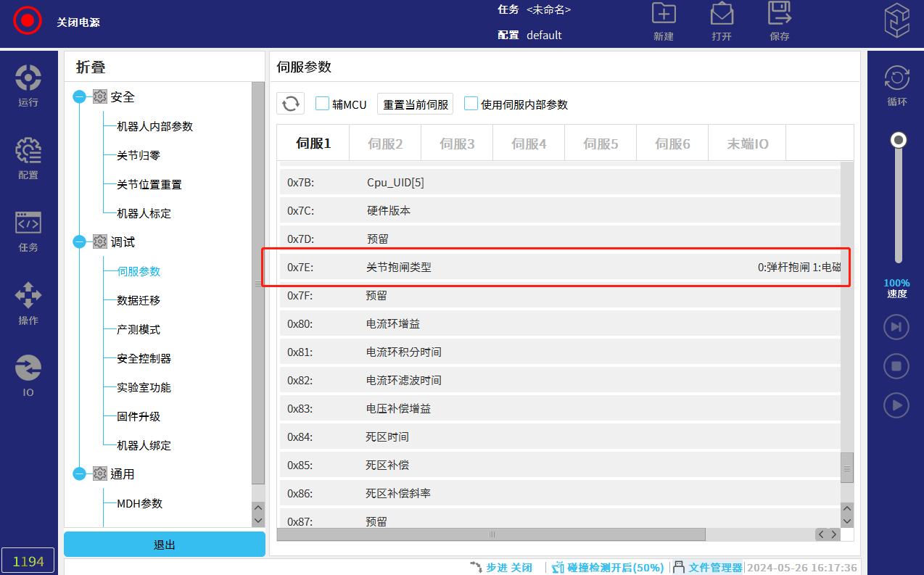Switch to the 末端IO tab
This screenshot has width=924, height=575.
(748, 144)
